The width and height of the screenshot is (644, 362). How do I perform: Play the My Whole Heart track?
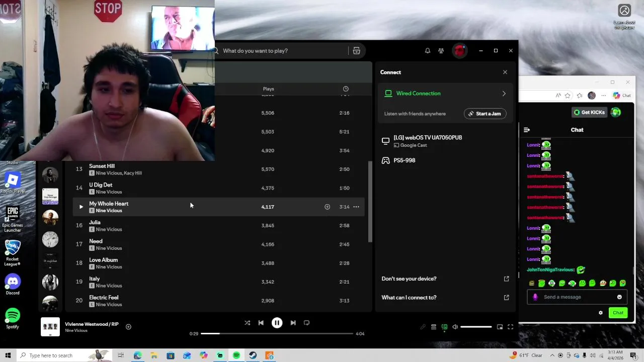click(81, 207)
